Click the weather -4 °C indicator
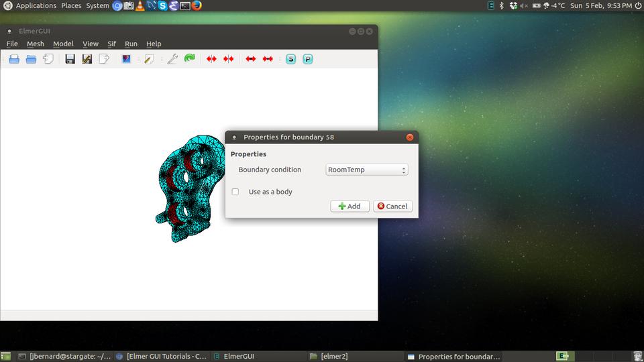 pos(554,6)
